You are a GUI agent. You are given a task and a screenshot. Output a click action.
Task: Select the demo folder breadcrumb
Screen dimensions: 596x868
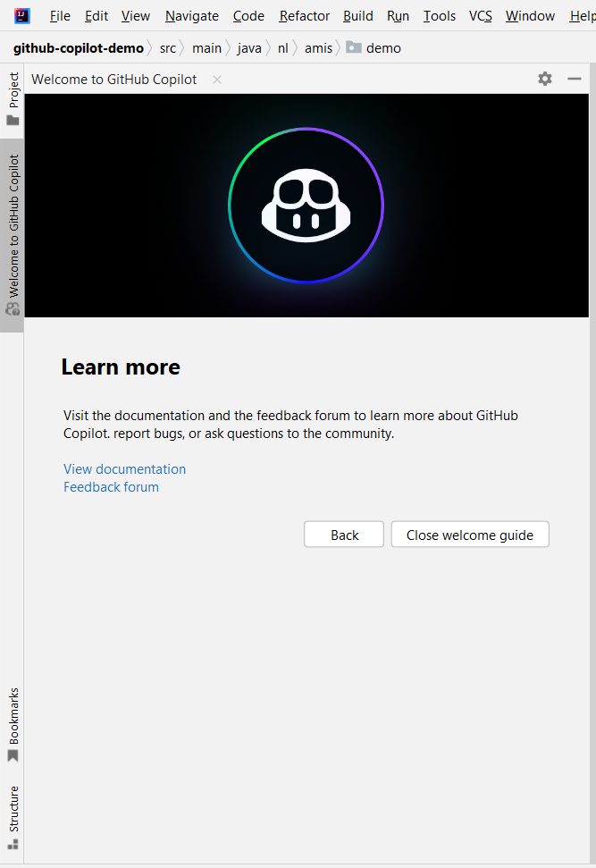[382, 48]
